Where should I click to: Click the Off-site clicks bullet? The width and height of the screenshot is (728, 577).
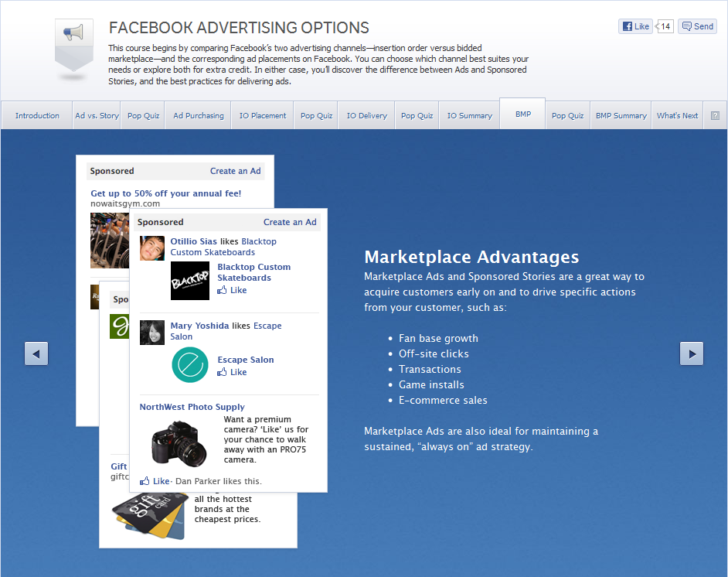point(434,353)
